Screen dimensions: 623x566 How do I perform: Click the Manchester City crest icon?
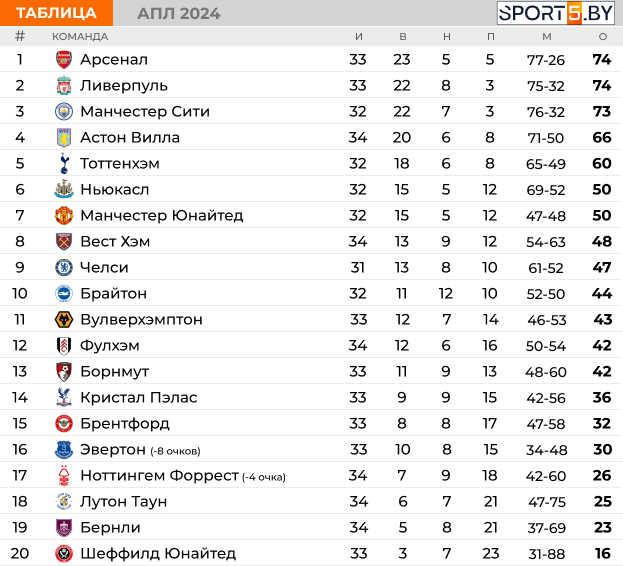64,112
